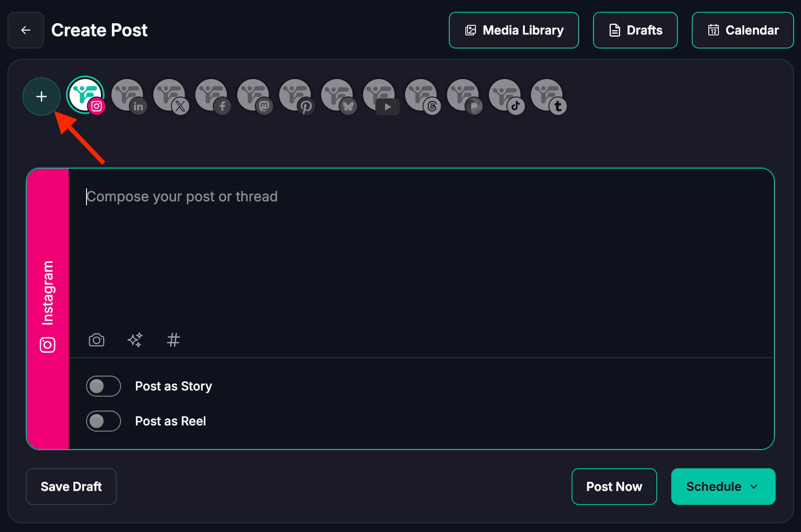Click the Post Now button

(x=614, y=487)
